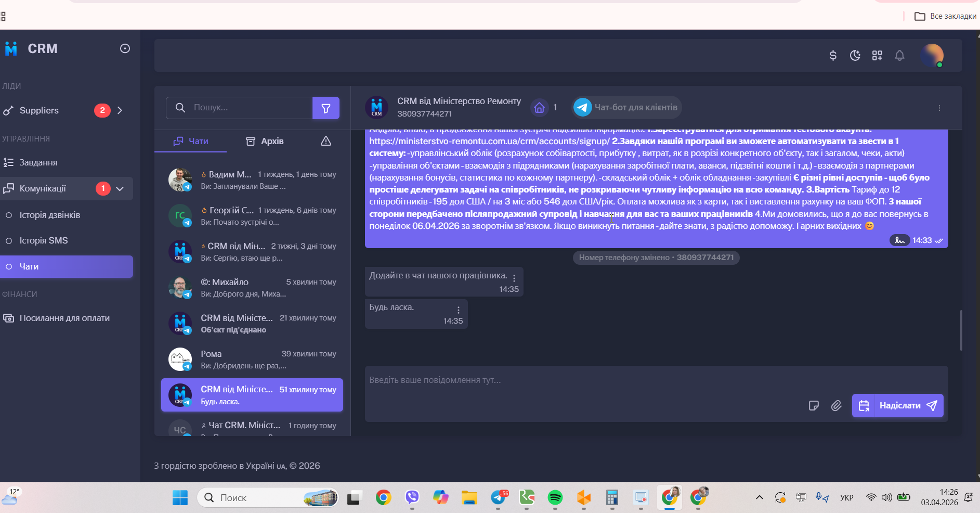Open options for Будь ласка message
980x513 pixels.
coord(459,310)
